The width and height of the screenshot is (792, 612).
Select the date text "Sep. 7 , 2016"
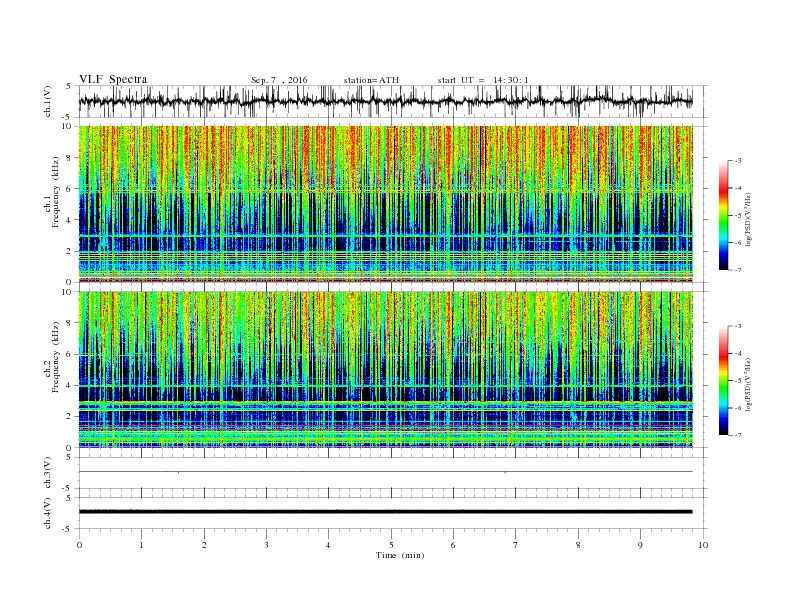coord(279,80)
